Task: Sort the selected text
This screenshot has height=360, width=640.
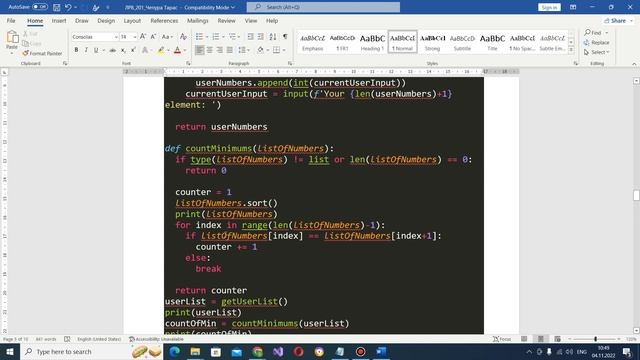Action: click(x=273, y=37)
